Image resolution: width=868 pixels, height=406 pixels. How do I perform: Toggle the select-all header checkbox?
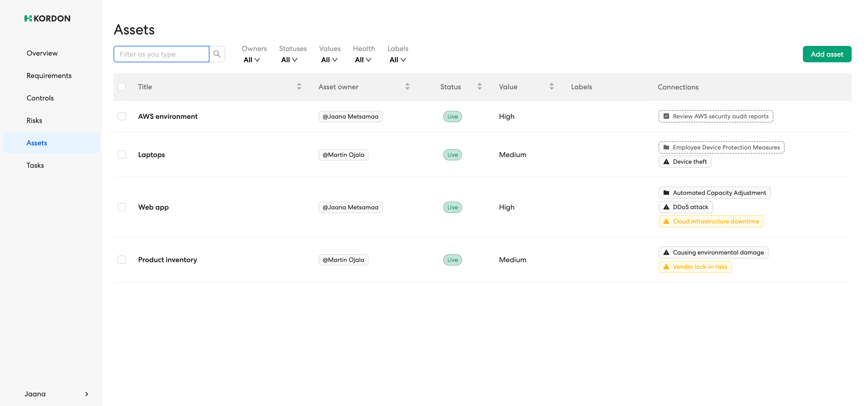tap(122, 87)
